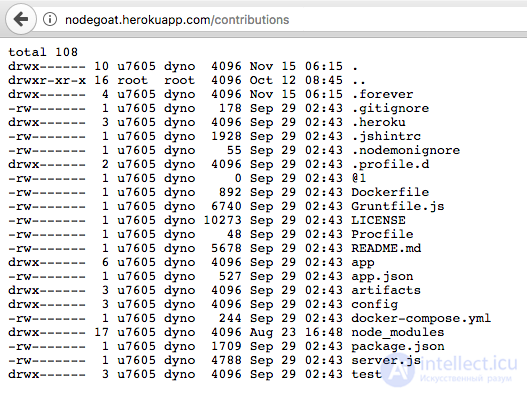The height and width of the screenshot is (393, 527).
Task: Select the link count 16 of '..' row
Action: [102, 80]
